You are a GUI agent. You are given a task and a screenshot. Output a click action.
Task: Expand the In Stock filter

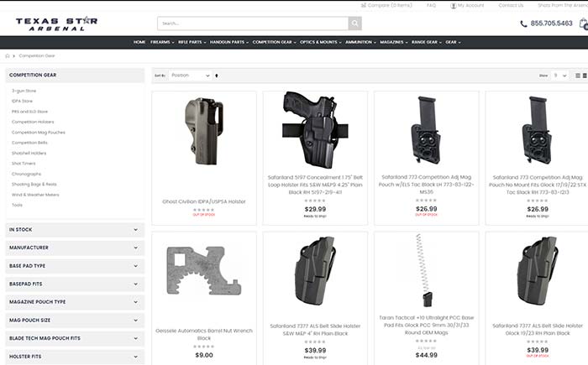(x=75, y=230)
